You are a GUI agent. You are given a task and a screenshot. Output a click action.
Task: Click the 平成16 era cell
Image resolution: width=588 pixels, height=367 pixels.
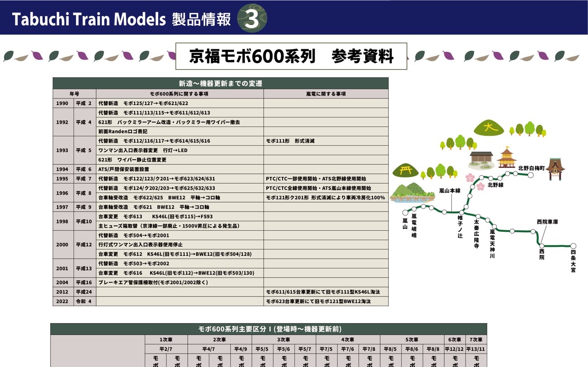click(85, 282)
